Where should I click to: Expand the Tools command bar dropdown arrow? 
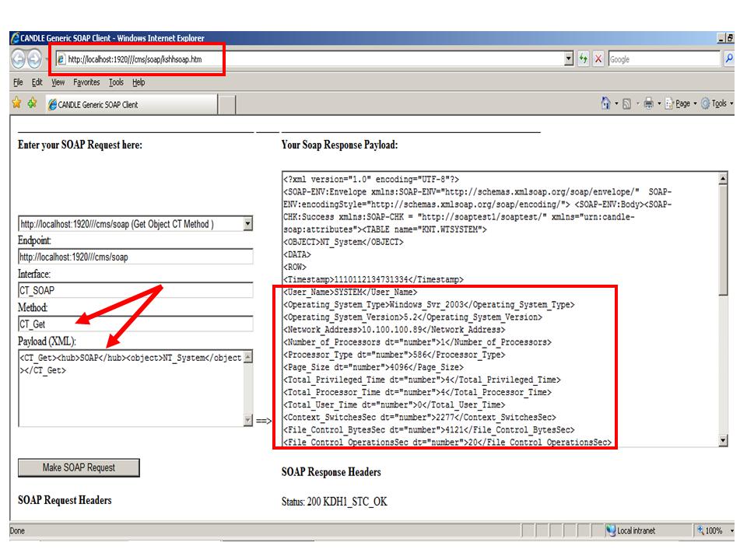731,103
